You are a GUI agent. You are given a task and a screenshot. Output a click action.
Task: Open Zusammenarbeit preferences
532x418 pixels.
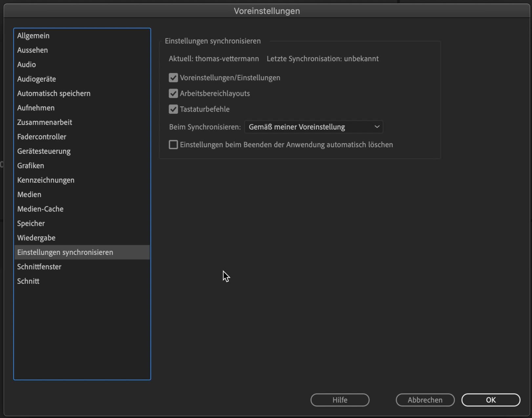45,122
